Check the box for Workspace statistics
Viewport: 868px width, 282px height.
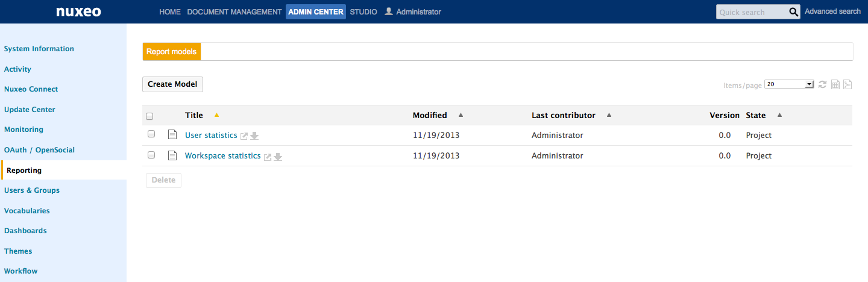151,155
